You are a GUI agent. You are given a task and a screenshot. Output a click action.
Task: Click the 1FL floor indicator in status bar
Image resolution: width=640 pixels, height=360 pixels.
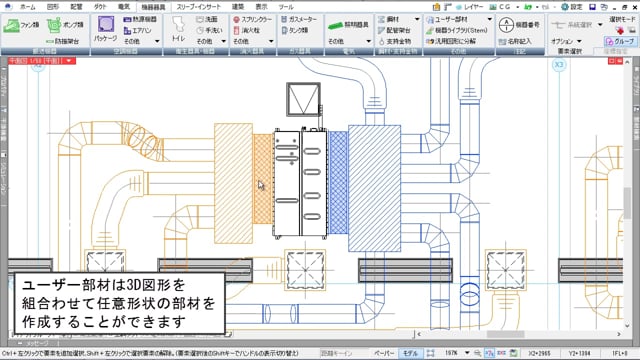pos(620,353)
